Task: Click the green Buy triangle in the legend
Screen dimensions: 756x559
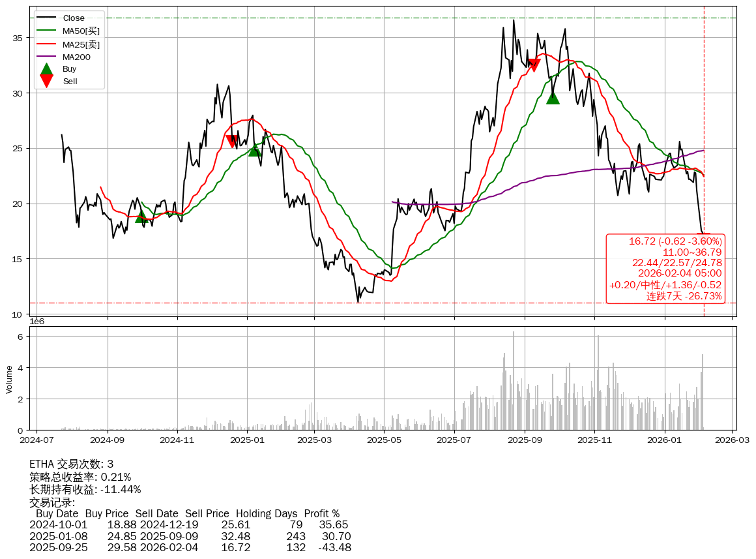Action: [x=46, y=68]
